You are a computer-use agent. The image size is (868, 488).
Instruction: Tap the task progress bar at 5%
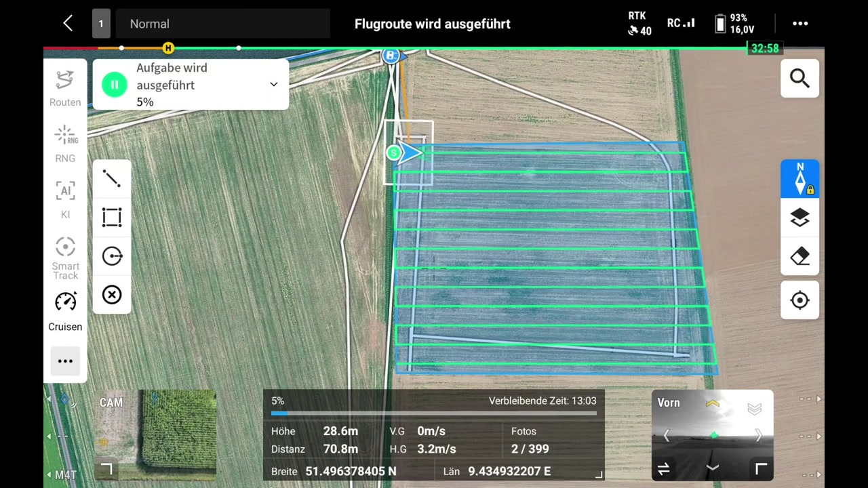[434, 413]
